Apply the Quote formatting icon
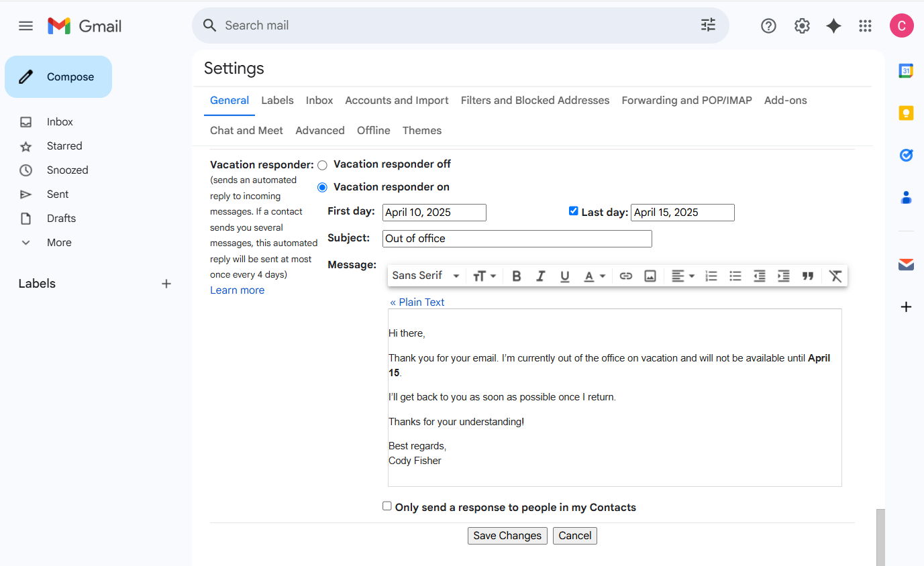 (808, 276)
